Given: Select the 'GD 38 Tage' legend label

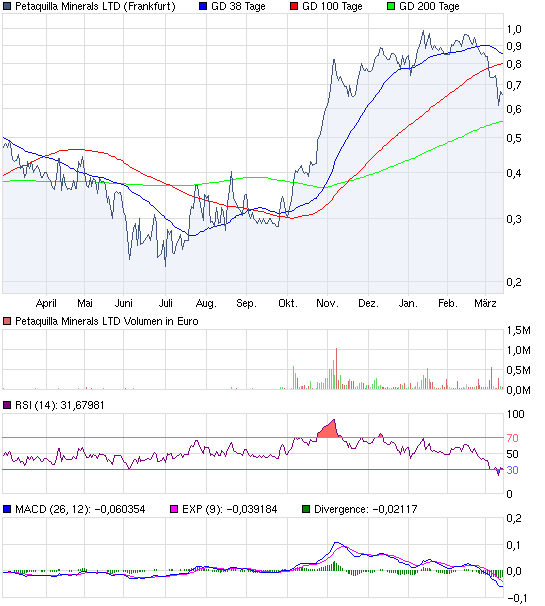Looking at the screenshot, I should click(238, 7).
